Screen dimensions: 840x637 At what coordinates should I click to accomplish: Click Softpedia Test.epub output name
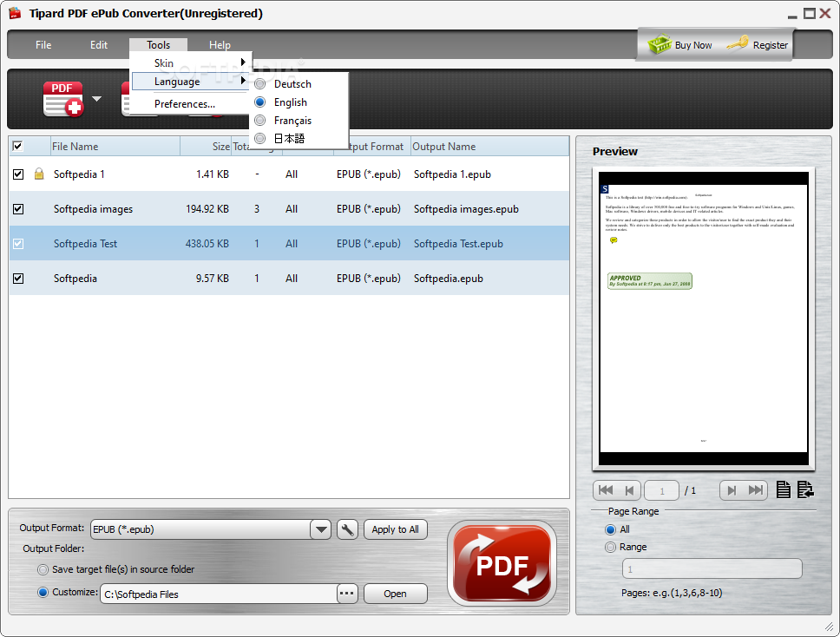458,244
